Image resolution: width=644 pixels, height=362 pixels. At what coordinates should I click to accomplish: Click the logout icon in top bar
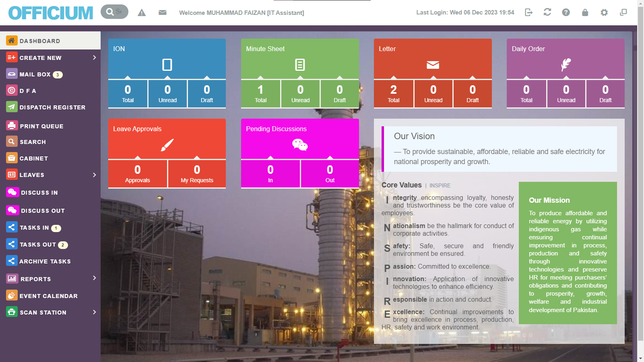click(528, 12)
